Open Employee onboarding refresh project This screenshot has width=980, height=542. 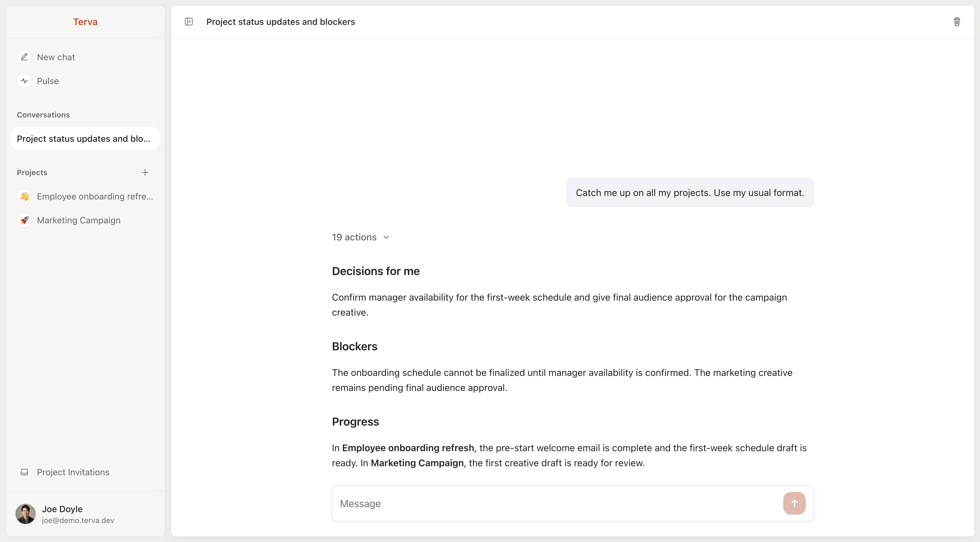(85, 196)
